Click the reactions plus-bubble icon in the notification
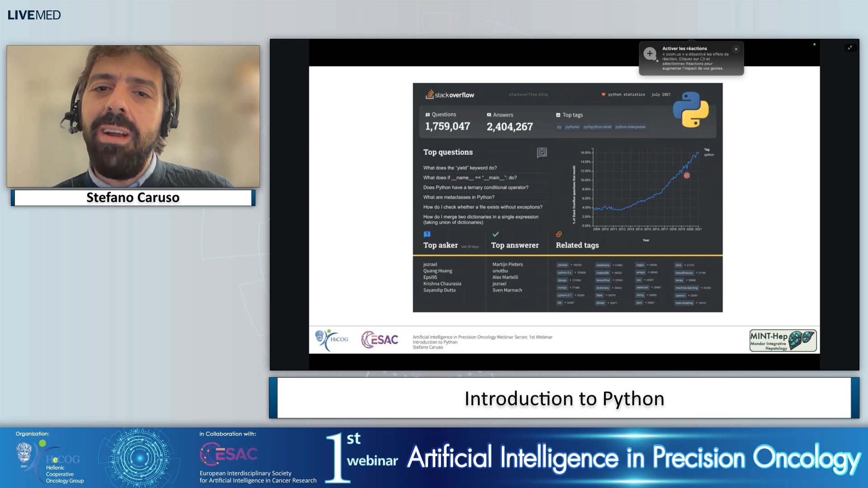This screenshot has height=488, width=868. coord(650,53)
